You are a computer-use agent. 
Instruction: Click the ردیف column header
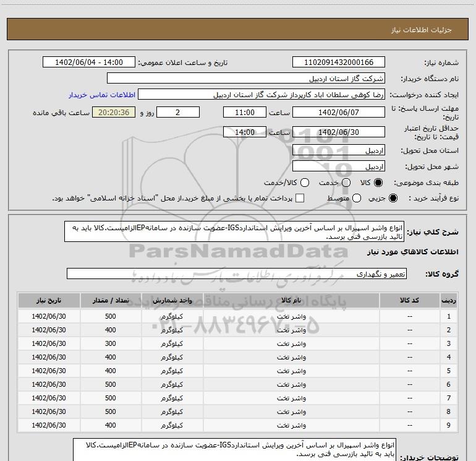pos(449,300)
